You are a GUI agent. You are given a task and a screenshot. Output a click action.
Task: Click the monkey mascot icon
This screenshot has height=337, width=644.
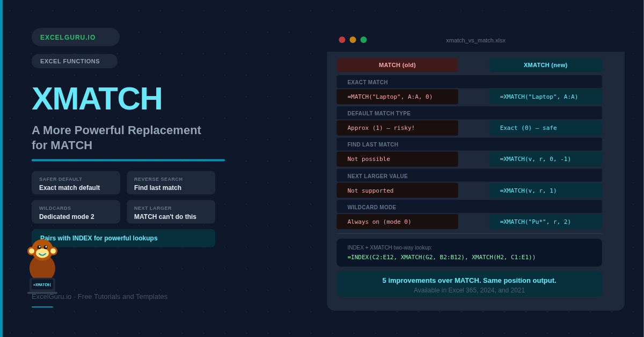42,263
